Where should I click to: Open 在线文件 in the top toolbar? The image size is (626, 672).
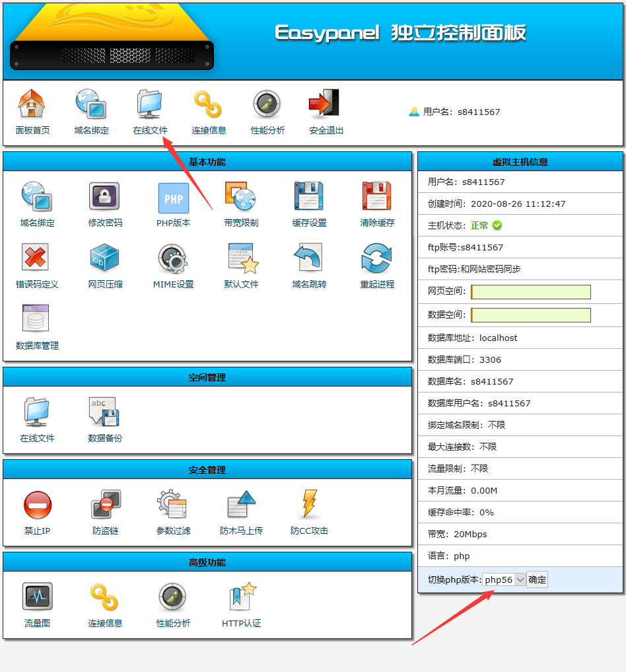[x=149, y=103]
